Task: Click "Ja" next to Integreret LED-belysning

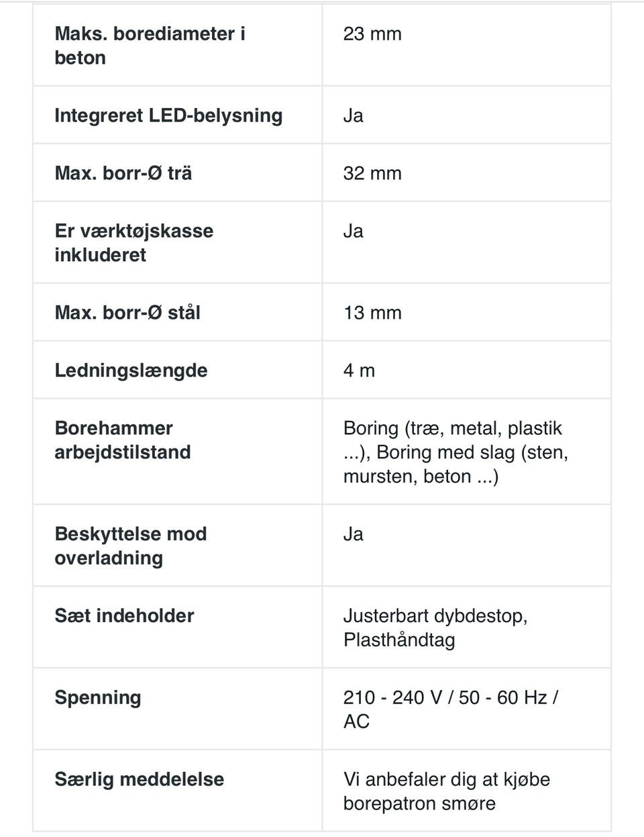Action: point(354,115)
